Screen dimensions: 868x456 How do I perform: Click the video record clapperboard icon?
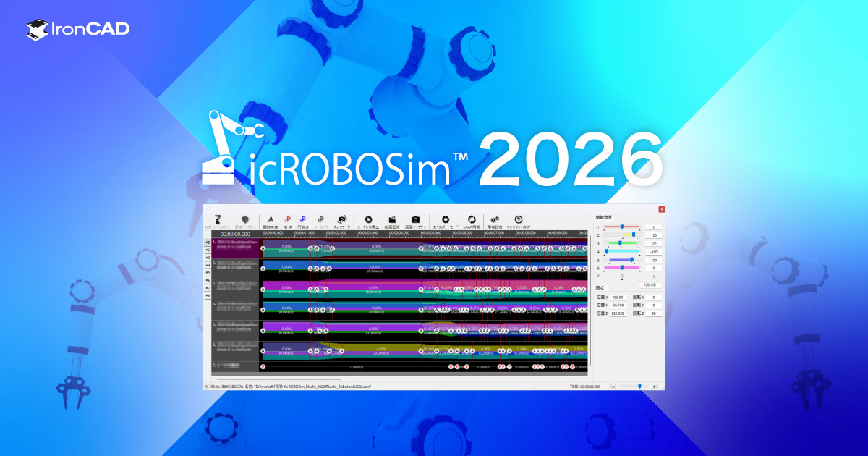[392, 219]
